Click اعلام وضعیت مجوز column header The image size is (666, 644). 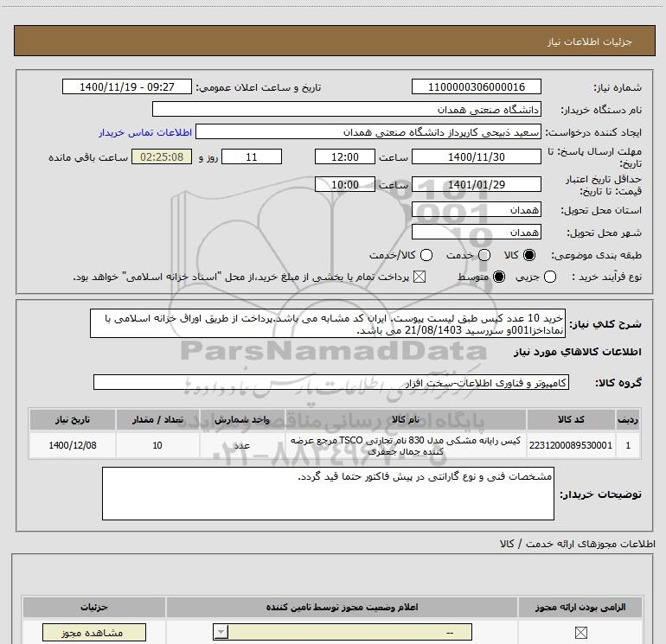(342, 607)
